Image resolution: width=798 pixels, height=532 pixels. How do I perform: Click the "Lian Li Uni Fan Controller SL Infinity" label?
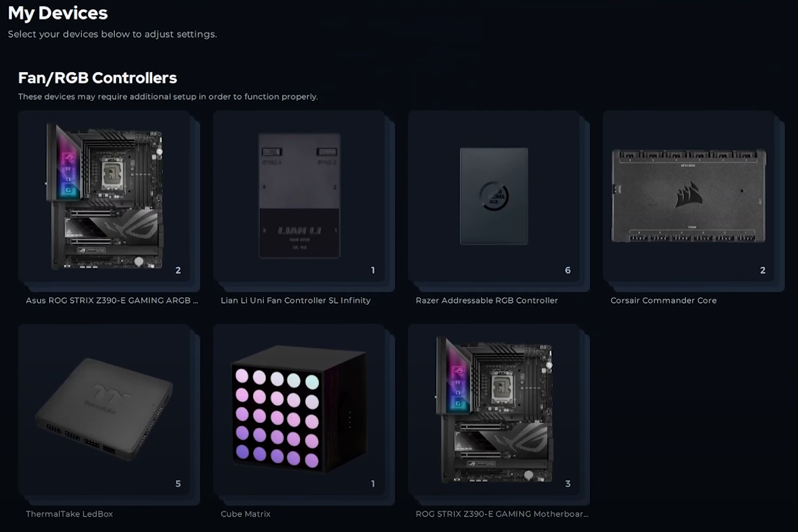[x=295, y=300]
